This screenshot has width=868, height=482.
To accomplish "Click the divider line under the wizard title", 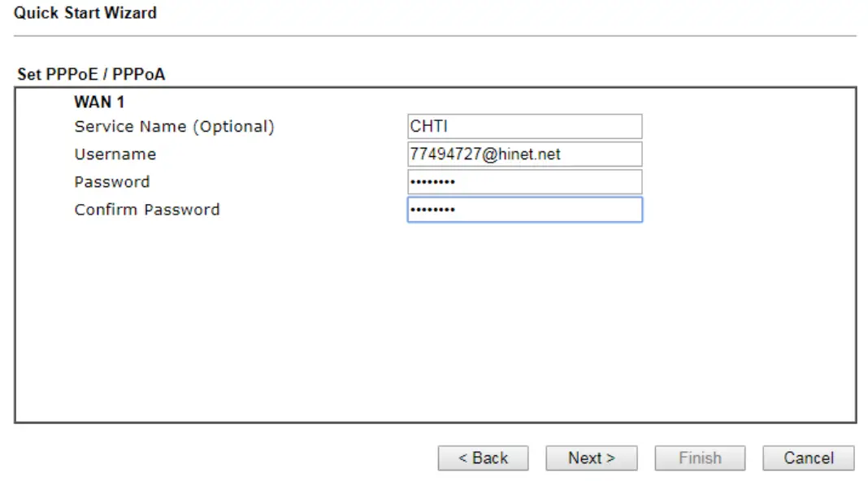I will 435,36.
